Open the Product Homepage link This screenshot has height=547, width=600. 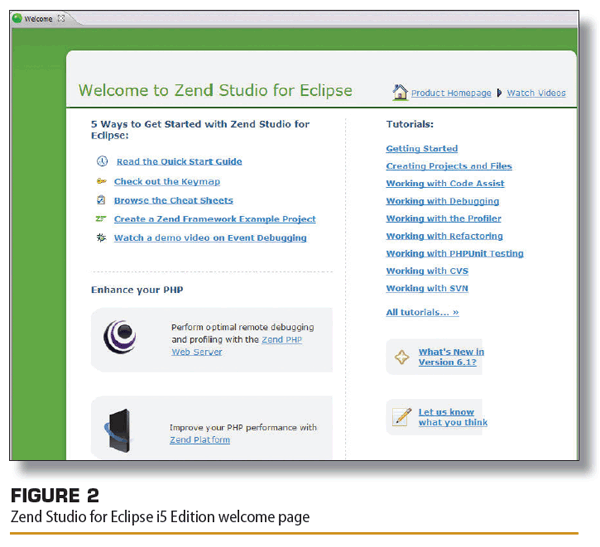coord(451,93)
